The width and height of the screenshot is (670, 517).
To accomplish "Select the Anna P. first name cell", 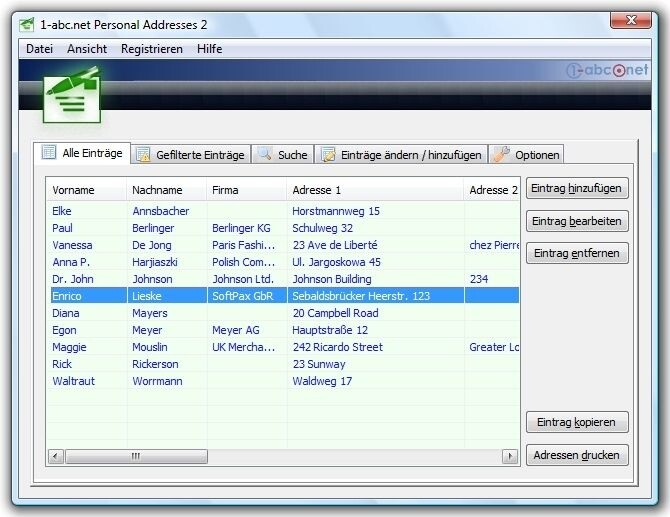I will 71,262.
